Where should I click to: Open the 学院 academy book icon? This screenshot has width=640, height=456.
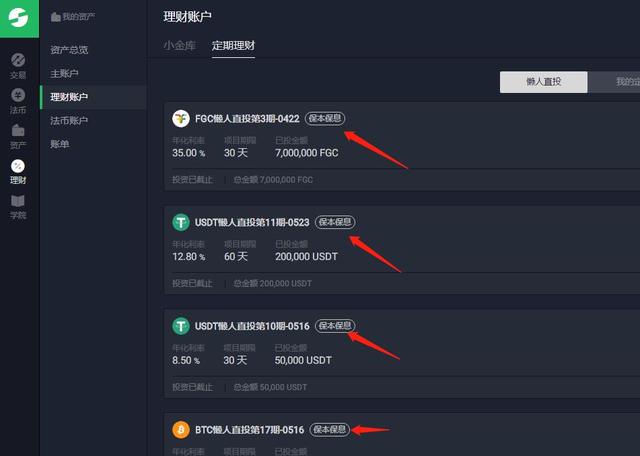18,207
